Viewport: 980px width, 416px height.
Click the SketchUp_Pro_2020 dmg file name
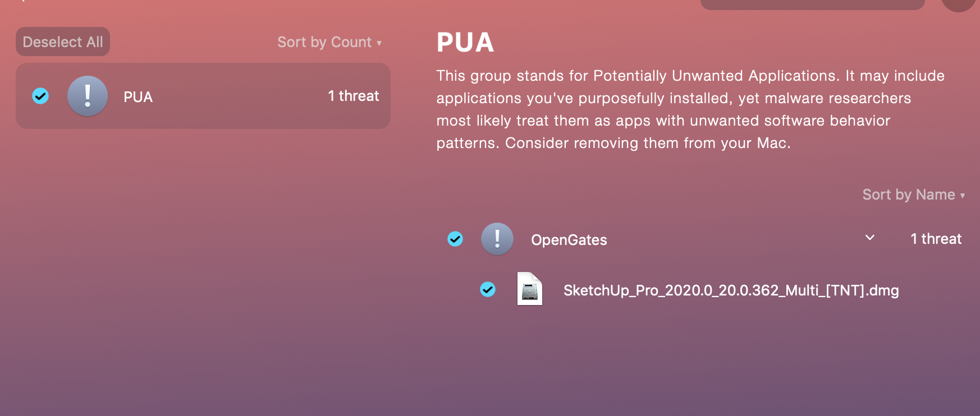tap(731, 290)
